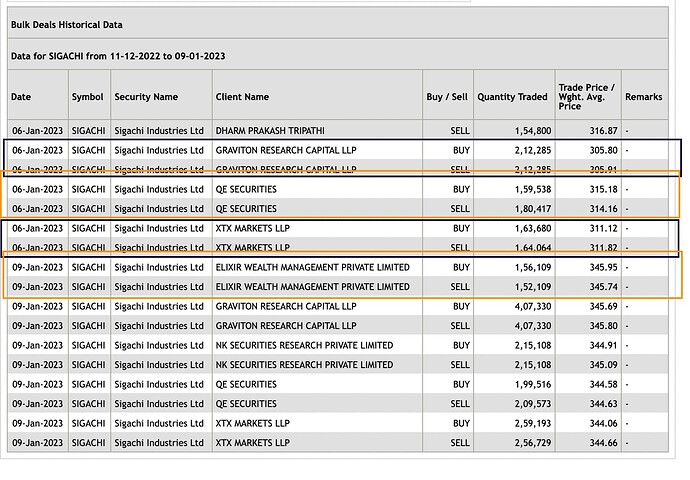Select the Remarks column header

643,97
